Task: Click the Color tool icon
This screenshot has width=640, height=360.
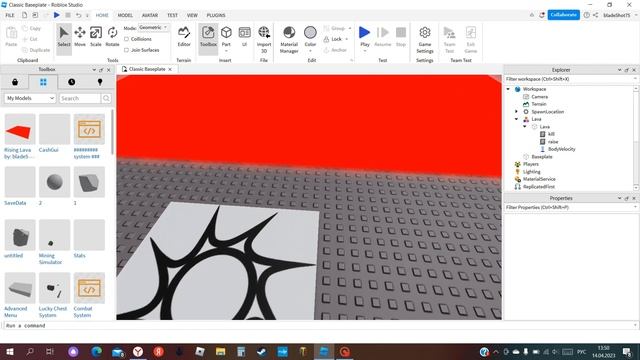Action: pos(310,33)
